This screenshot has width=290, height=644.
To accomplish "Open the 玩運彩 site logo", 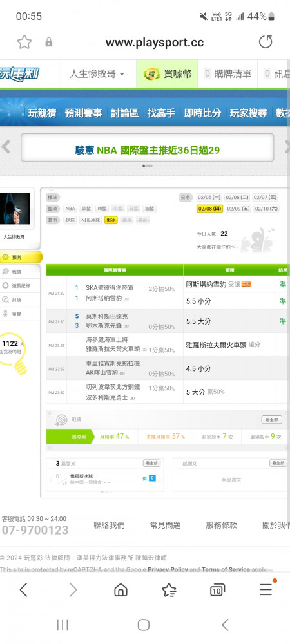I will [x=19, y=74].
